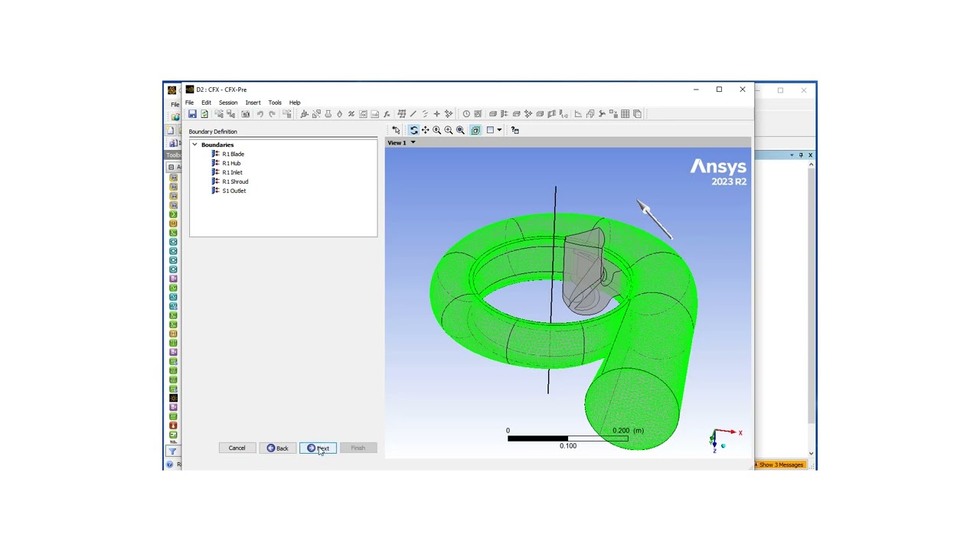Select the Pan tool in viewer toolbar

tap(425, 130)
